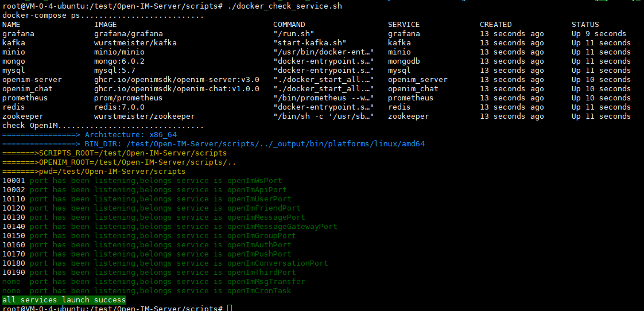
Task: Click the IMAGE column header
Action: (x=106, y=25)
